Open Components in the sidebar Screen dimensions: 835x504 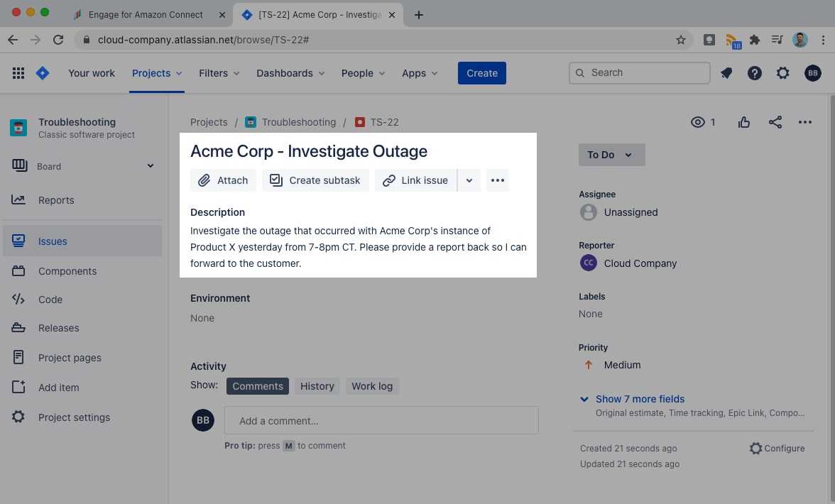[x=82, y=271]
